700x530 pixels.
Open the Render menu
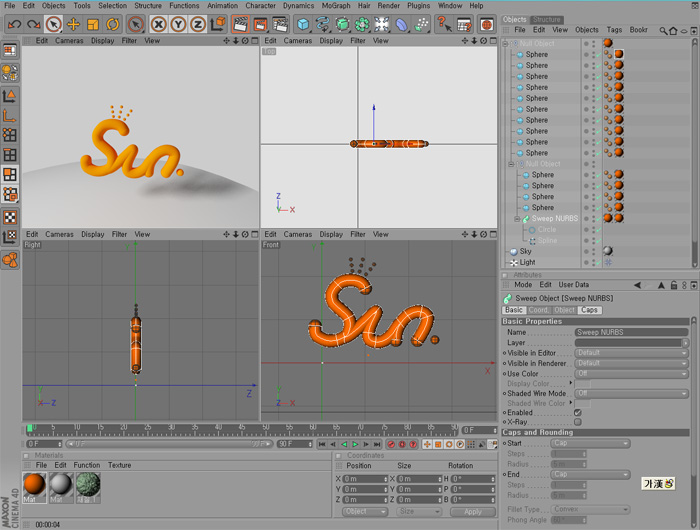(388, 6)
